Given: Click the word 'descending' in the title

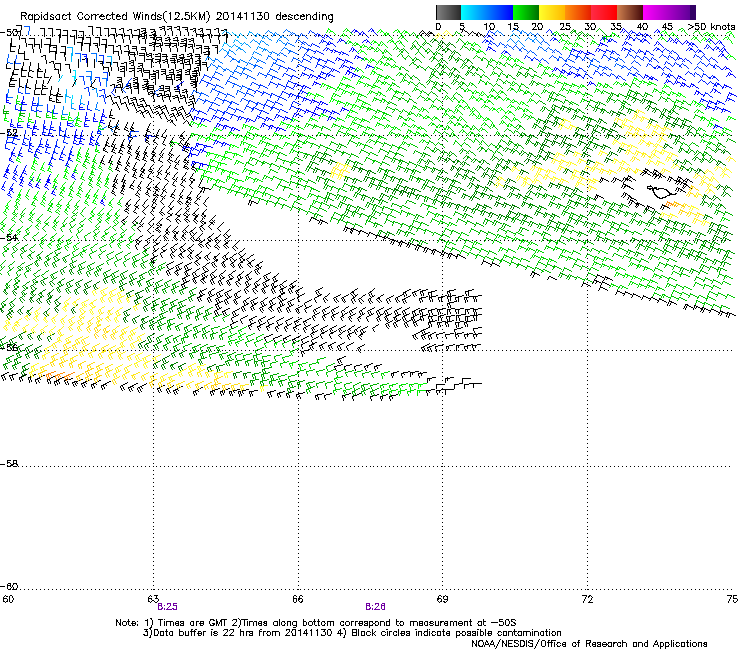Looking at the screenshot, I should pos(304,17).
